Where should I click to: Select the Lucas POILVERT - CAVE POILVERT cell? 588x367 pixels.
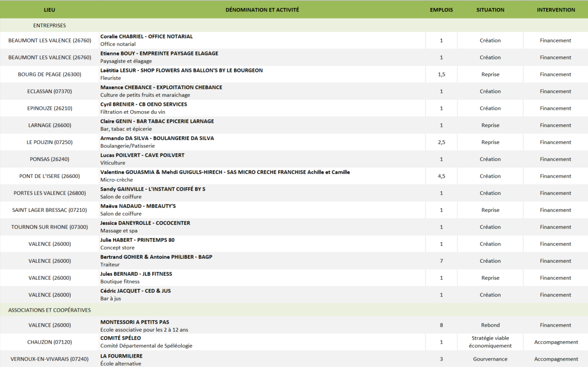tap(142, 155)
